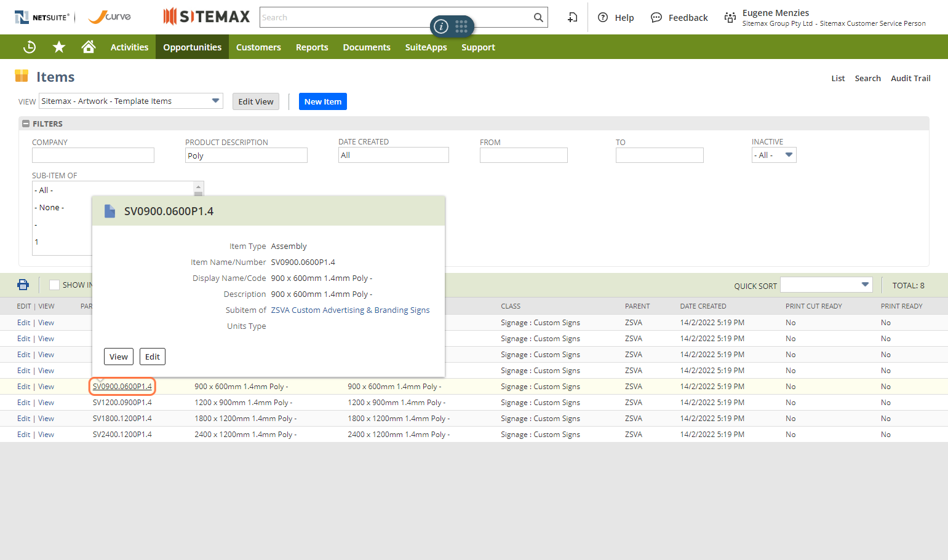Click the print icon above results
The height and width of the screenshot is (560, 948).
coord(23,285)
